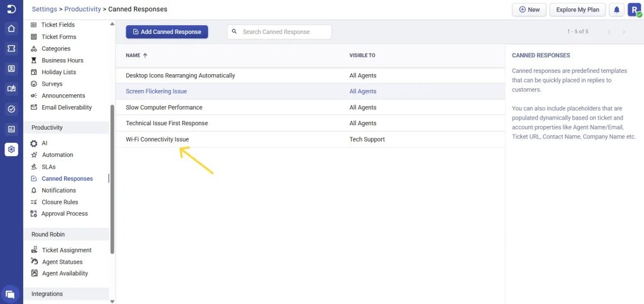Open Agent Availability settings item
The height and width of the screenshot is (304, 644).
(65, 273)
